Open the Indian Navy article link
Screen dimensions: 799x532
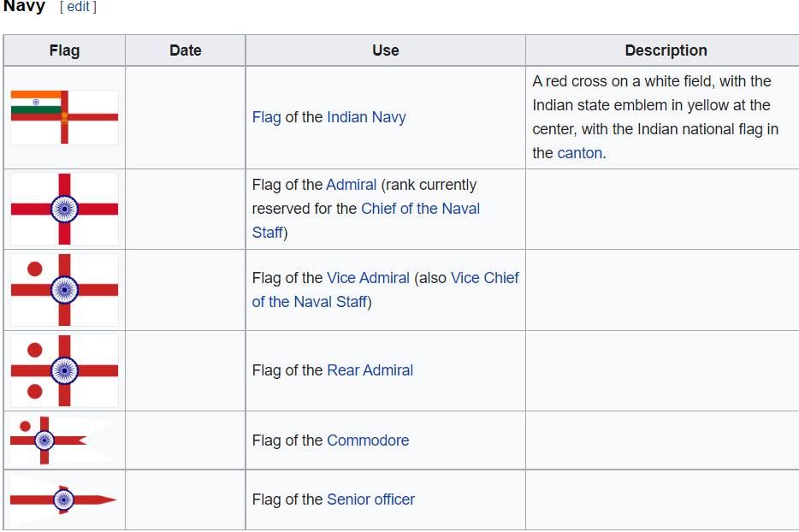(366, 117)
